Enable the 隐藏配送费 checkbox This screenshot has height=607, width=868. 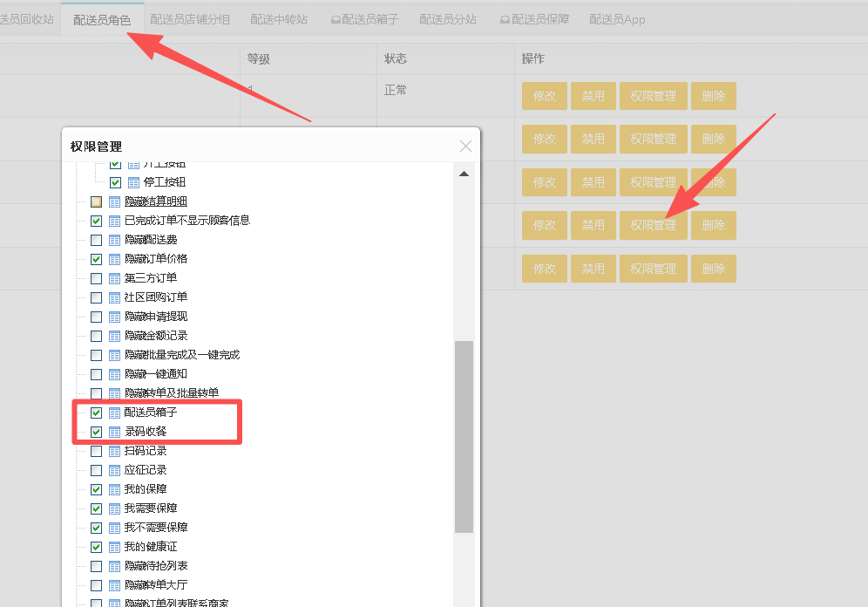[96, 240]
